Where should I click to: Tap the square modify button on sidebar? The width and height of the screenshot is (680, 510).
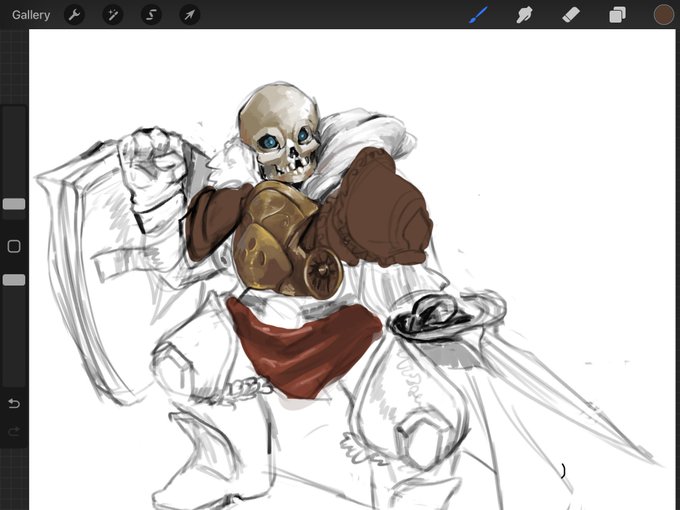(x=14, y=246)
